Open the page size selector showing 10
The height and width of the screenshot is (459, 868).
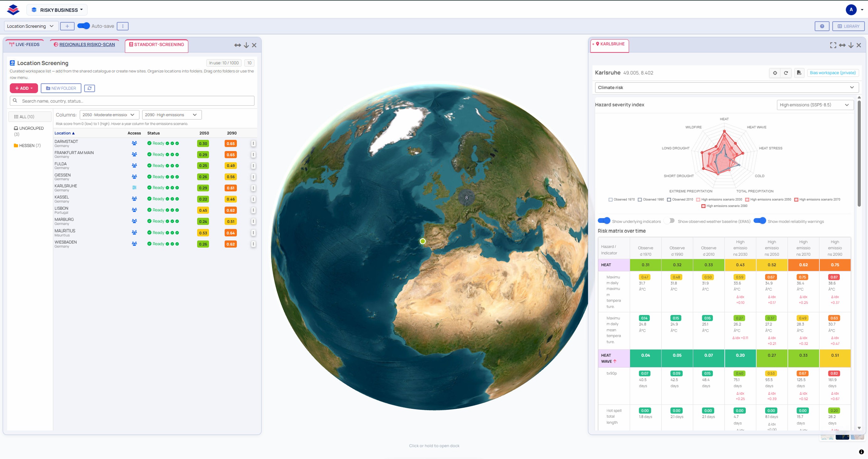249,63
